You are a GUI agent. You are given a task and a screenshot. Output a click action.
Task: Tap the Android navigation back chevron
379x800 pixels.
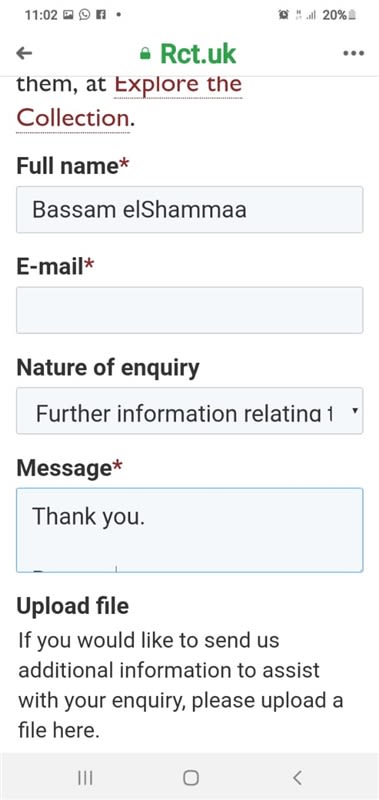[297, 778]
